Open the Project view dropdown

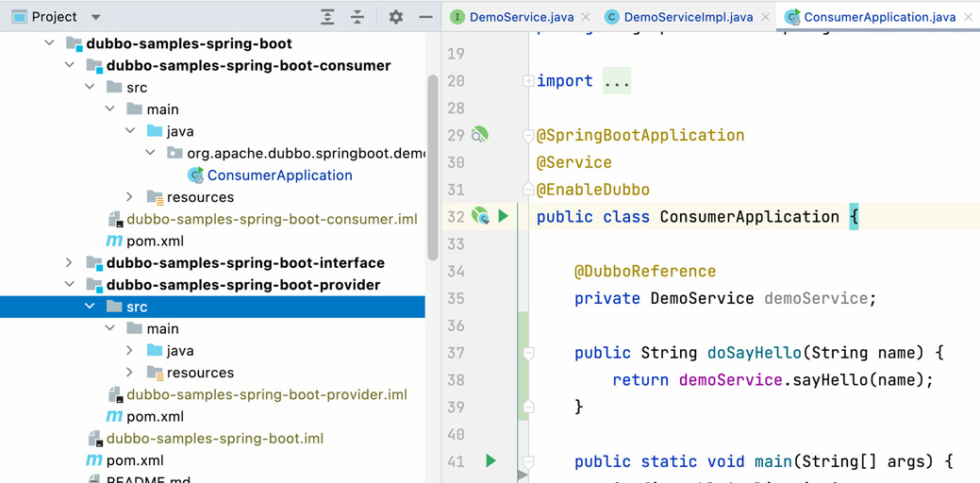tap(95, 17)
